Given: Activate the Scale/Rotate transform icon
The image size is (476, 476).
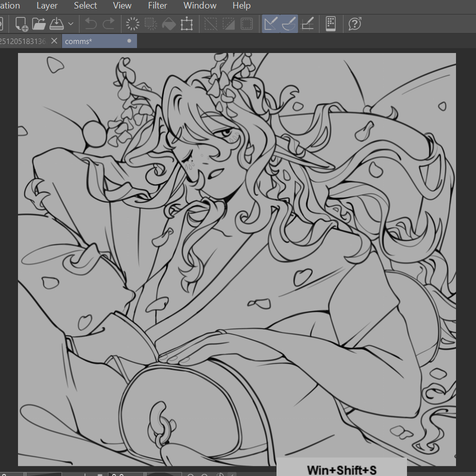Looking at the screenshot, I should click(x=186, y=23).
